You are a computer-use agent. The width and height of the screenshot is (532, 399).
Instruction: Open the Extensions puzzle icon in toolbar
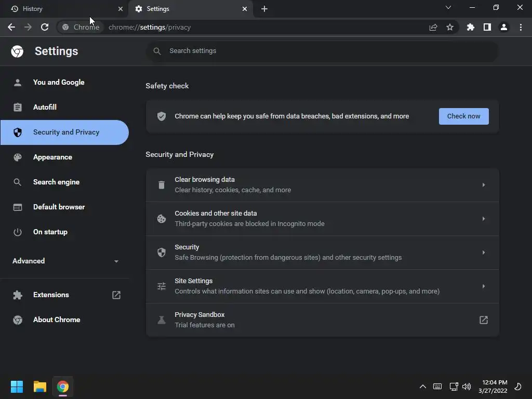point(471,27)
